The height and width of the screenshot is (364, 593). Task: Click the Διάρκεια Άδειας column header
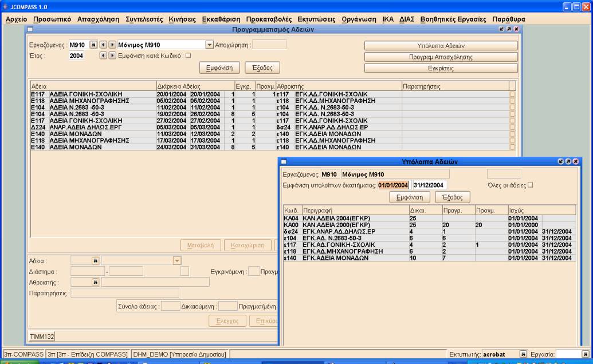(195, 86)
